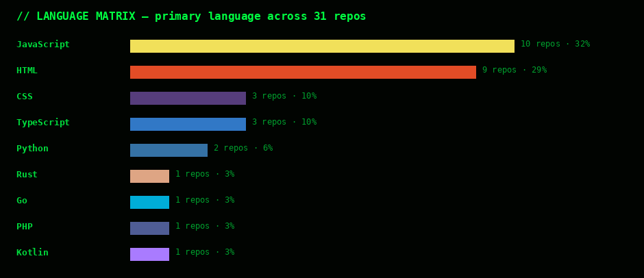Select the Go language label
644x278 pixels.
pyautogui.click(x=22, y=201)
